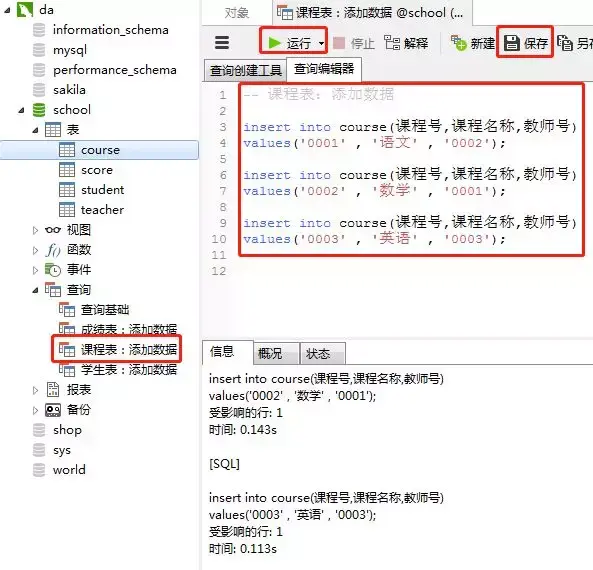Switch to the 查询创建工具 tab
Image resolution: width=593 pixels, height=570 pixels.
click(x=245, y=70)
